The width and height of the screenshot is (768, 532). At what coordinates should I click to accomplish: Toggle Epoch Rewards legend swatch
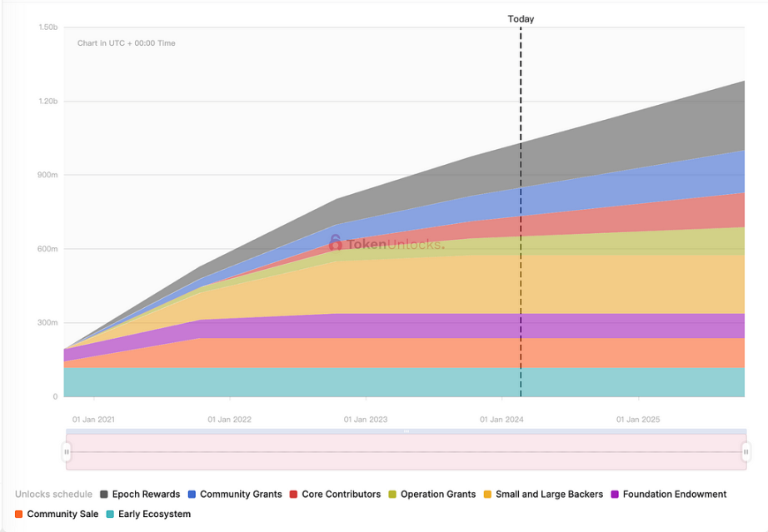coord(104,495)
